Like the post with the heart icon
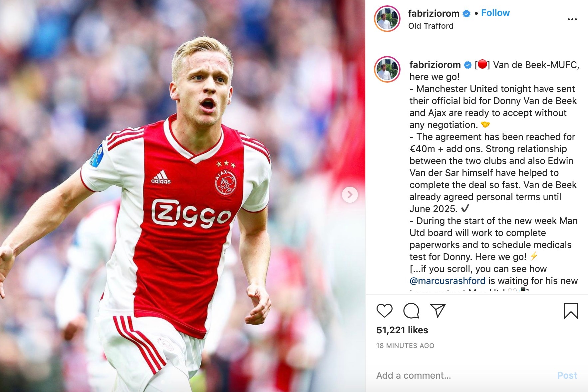Viewport: 588px width, 392px height. (384, 311)
